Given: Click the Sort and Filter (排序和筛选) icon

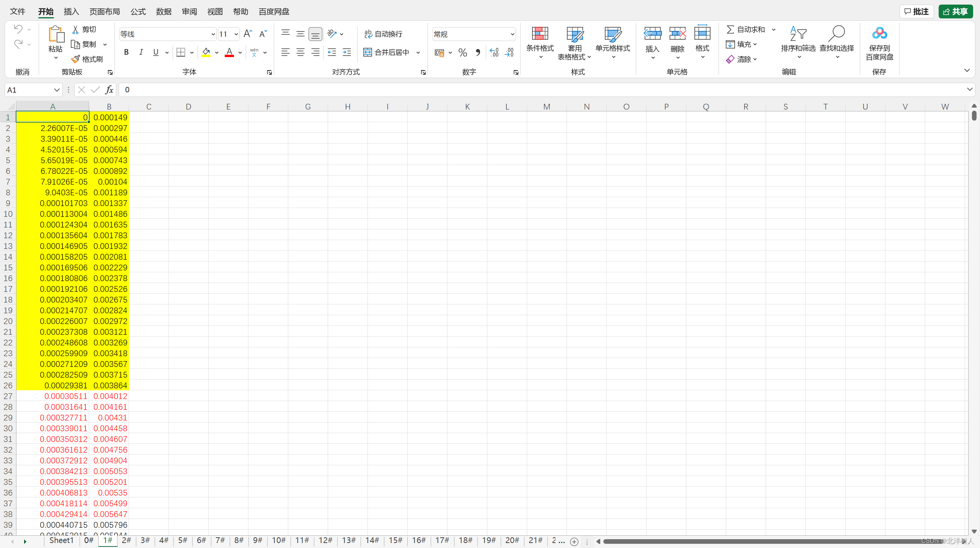Looking at the screenshot, I should [x=798, y=34].
